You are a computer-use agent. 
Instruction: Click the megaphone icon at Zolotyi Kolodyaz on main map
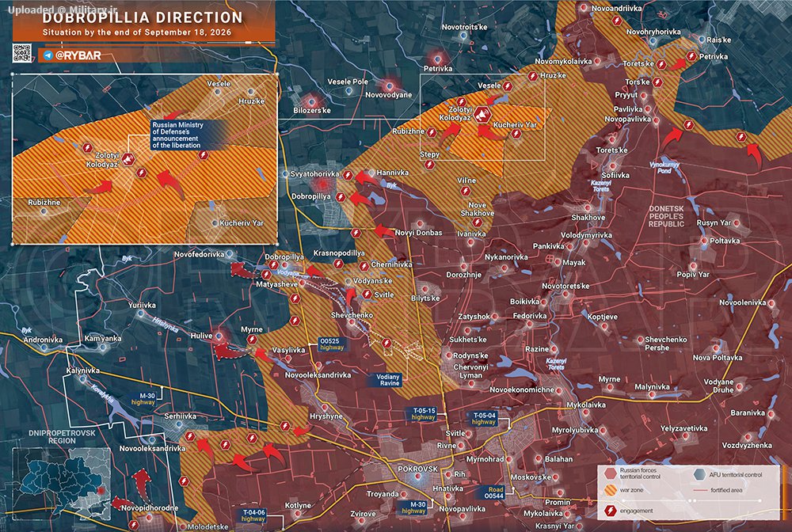point(482,115)
